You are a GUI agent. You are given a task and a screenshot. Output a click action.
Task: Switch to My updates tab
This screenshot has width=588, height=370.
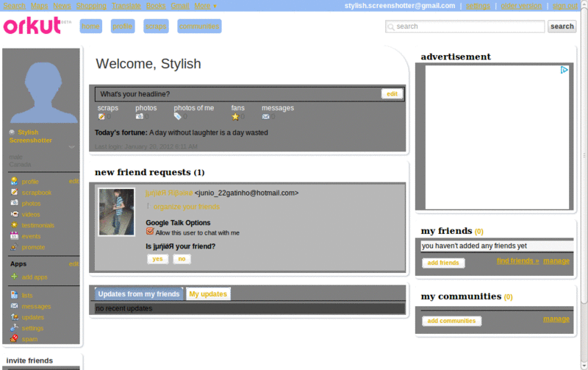[208, 293]
